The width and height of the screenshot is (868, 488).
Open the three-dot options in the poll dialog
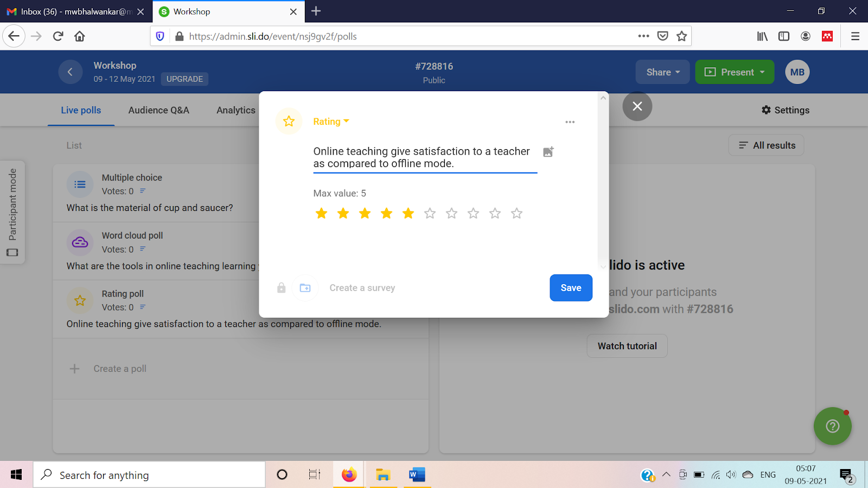(x=570, y=122)
